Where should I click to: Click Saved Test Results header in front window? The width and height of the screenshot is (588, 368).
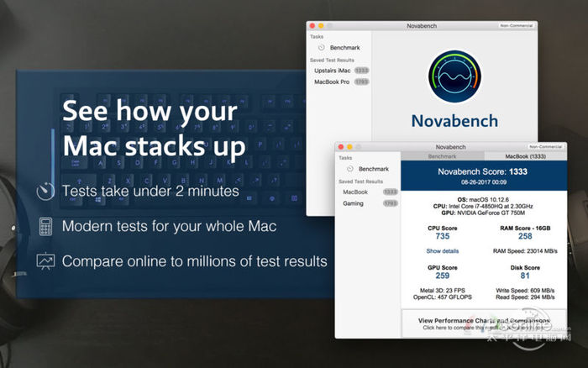[x=360, y=181]
